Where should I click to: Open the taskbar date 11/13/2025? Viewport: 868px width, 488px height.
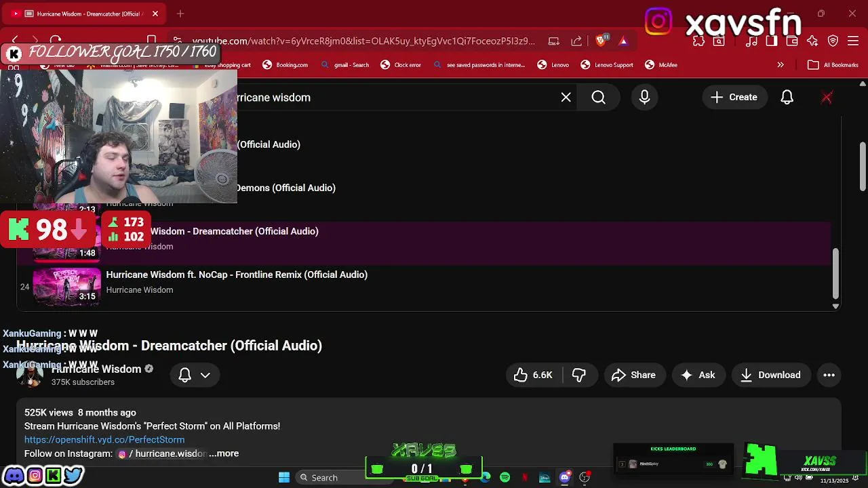tap(834, 481)
